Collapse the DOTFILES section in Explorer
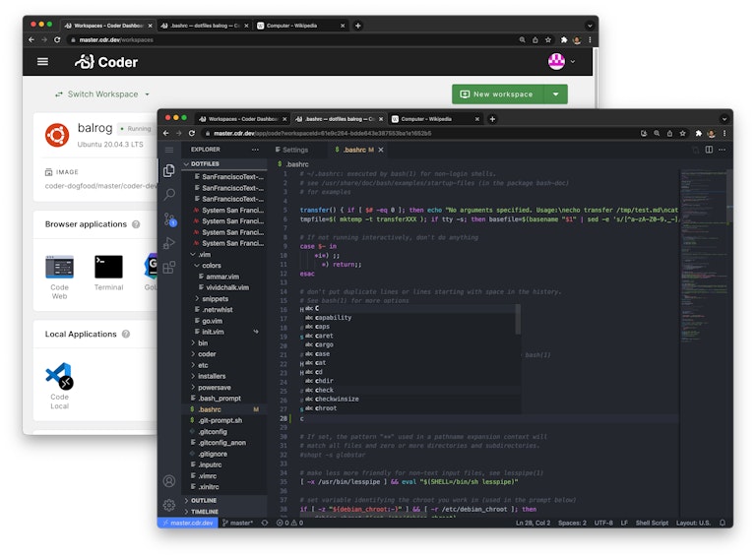Screen dimensions: 756x558 coord(224,163)
